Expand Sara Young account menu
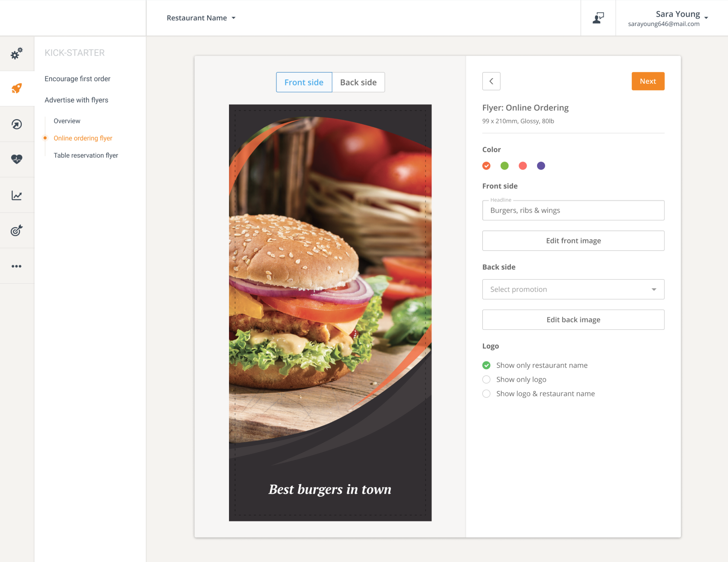Image resolution: width=728 pixels, height=562 pixels. pos(668,18)
